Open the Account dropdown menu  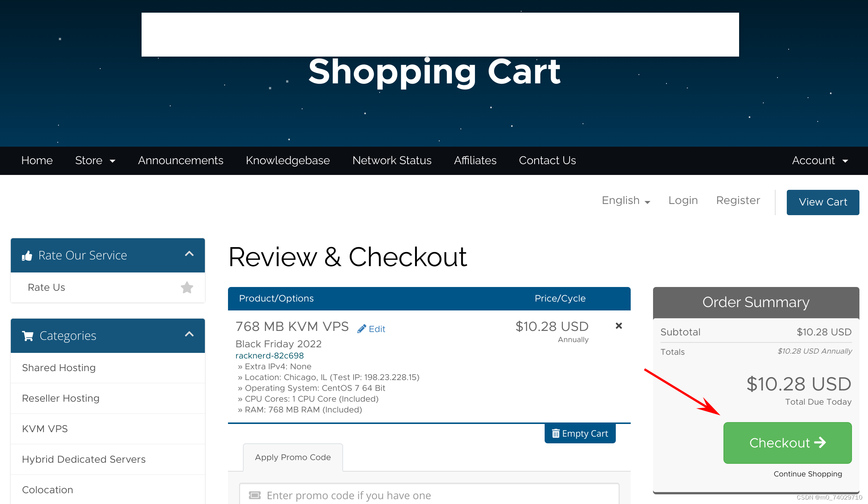click(x=820, y=160)
